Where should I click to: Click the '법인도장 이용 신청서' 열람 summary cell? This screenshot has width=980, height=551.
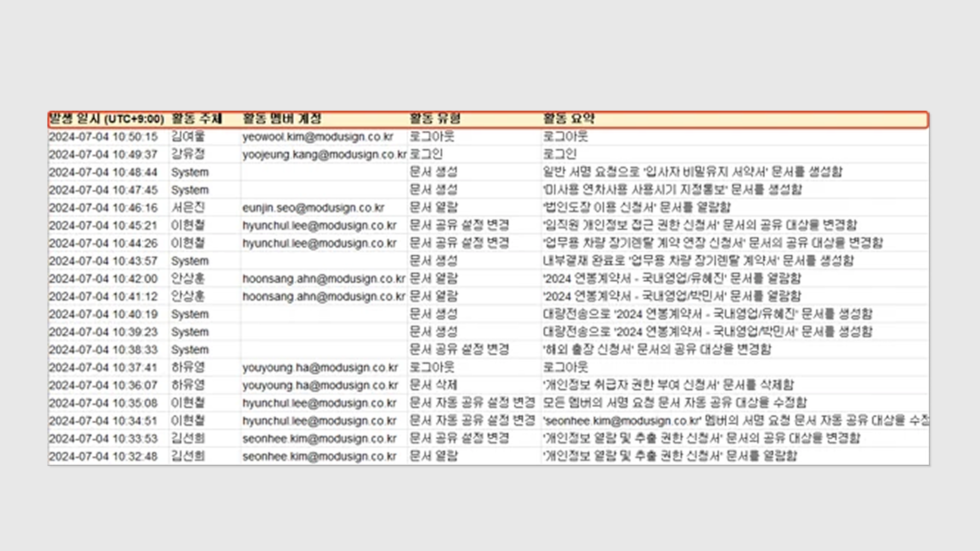[x=636, y=208]
